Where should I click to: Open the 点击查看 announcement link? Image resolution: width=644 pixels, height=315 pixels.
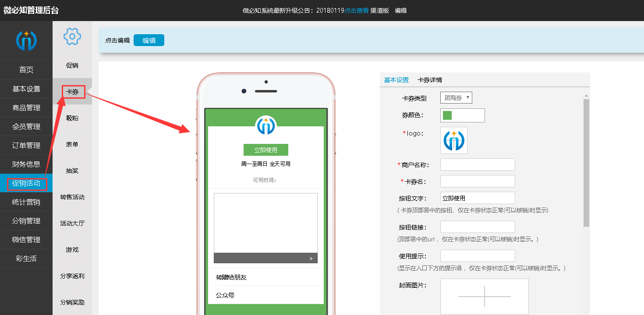[x=356, y=11]
